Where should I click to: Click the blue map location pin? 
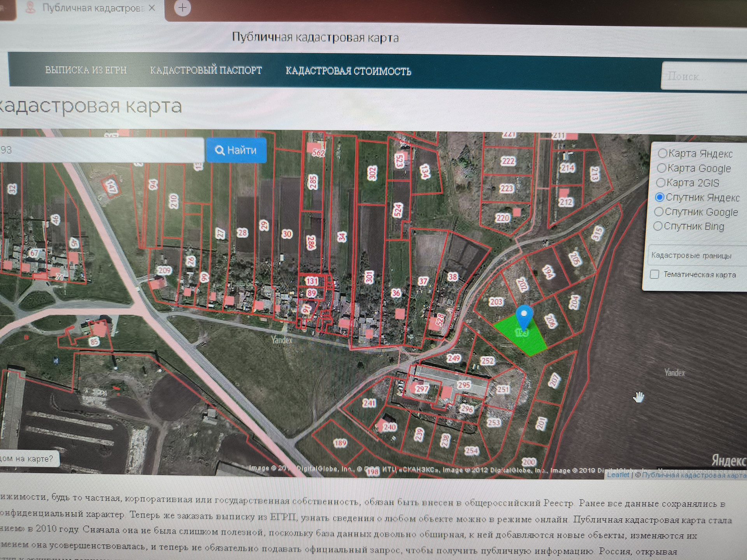point(524,315)
